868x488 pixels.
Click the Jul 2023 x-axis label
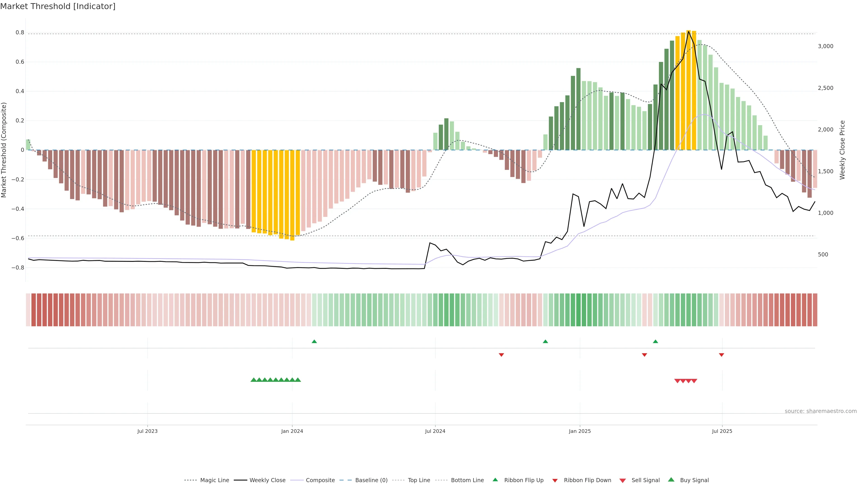click(147, 431)
